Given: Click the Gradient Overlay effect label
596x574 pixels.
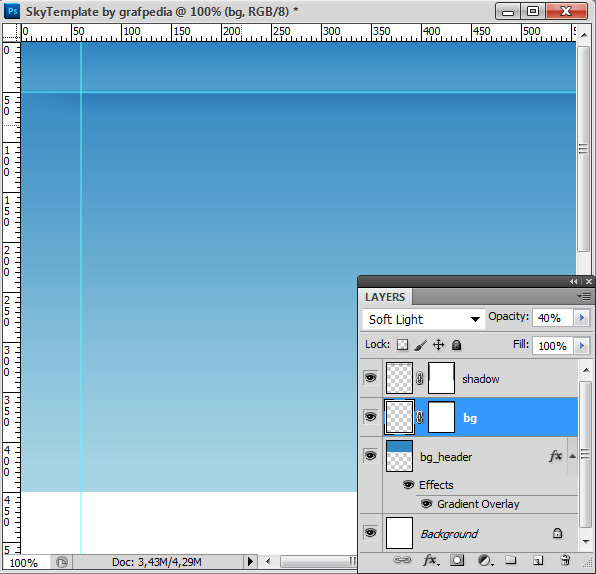Looking at the screenshot, I should coord(478,504).
